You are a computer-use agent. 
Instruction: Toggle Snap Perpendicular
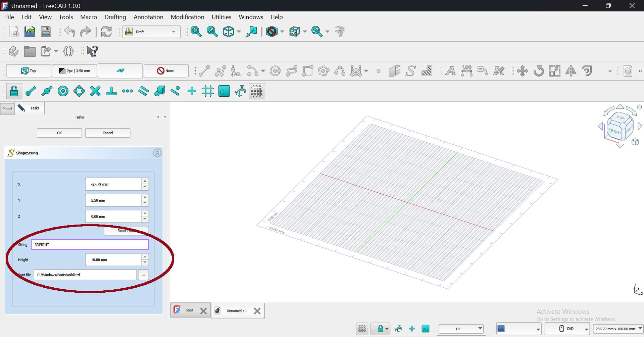[111, 91]
